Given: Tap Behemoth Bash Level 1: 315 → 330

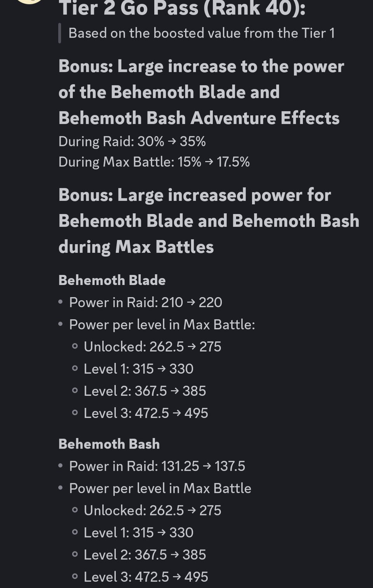Looking at the screenshot, I should 138,533.
